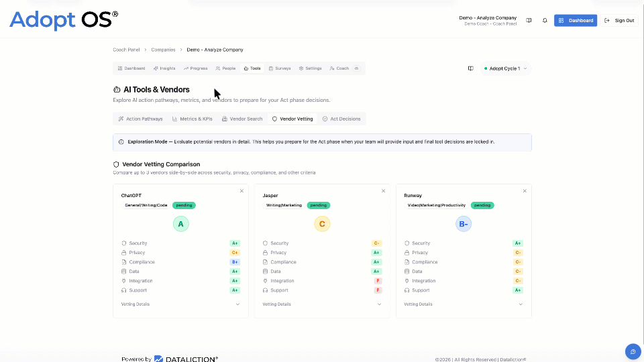Expand Runway Vetting Details
Viewport: 644px width, 362px height.
(464, 304)
